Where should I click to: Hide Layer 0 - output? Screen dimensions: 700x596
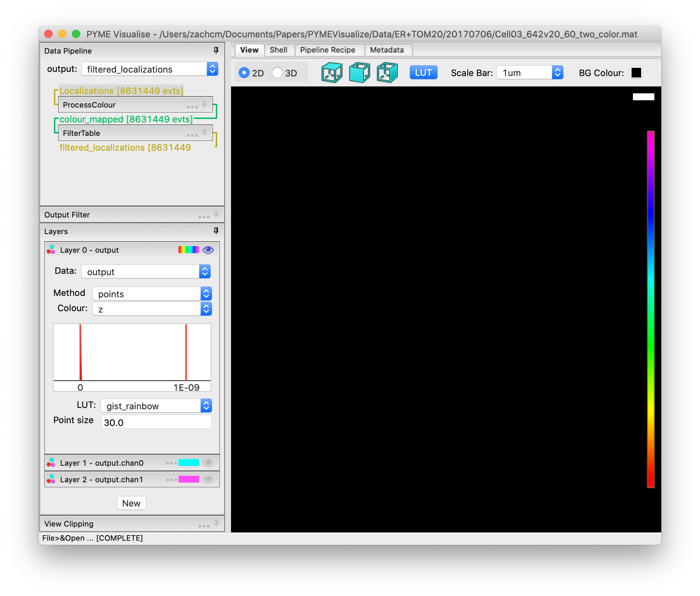(208, 250)
